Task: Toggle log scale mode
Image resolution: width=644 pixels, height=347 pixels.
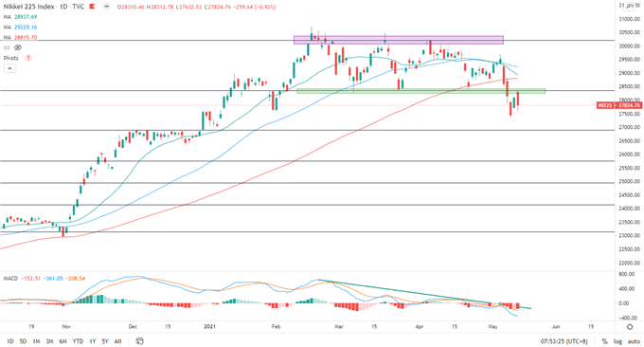Action: coord(617,341)
